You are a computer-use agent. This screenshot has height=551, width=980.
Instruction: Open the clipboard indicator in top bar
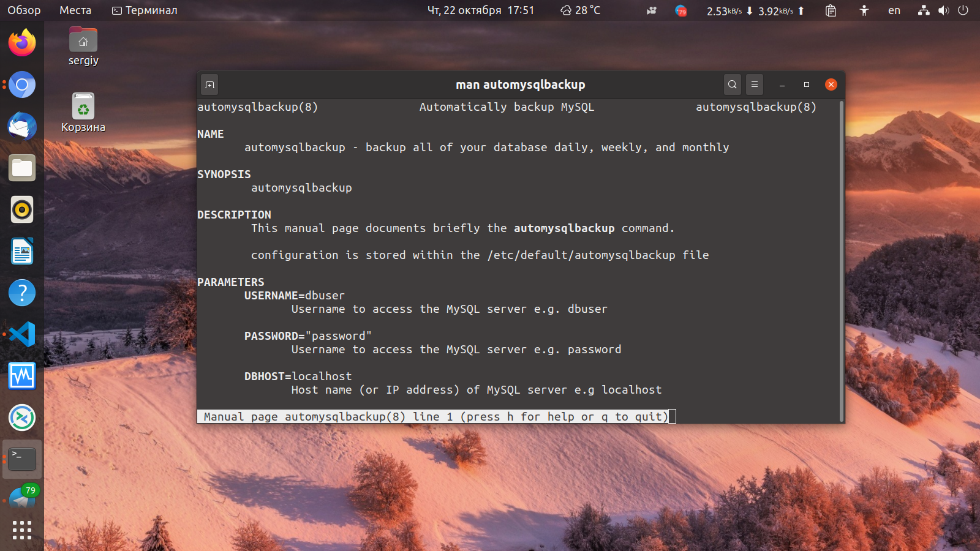click(x=831, y=10)
